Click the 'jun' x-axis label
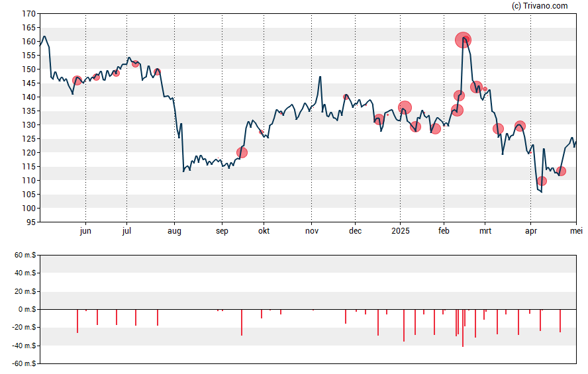This screenshot has height=374, width=588. click(x=85, y=231)
